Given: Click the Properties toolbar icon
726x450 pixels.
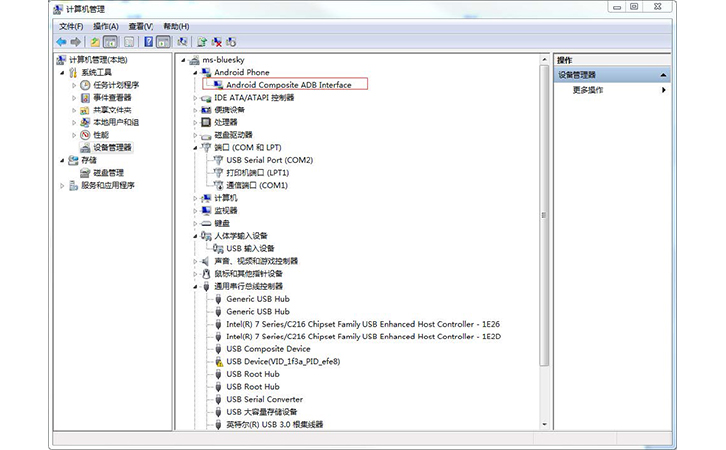Looking at the screenshot, I should [x=129, y=42].
